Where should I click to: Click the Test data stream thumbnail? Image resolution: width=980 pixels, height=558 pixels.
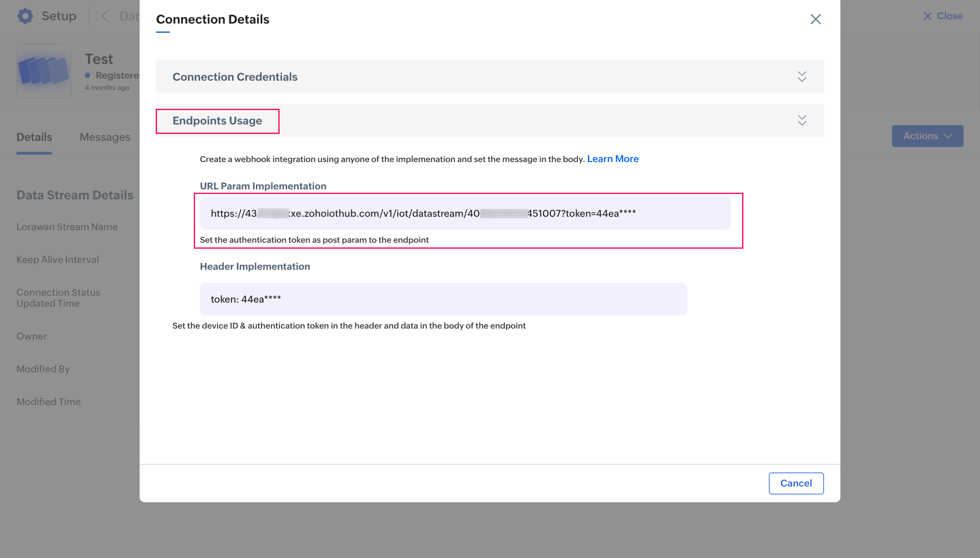tap(44, 70)
